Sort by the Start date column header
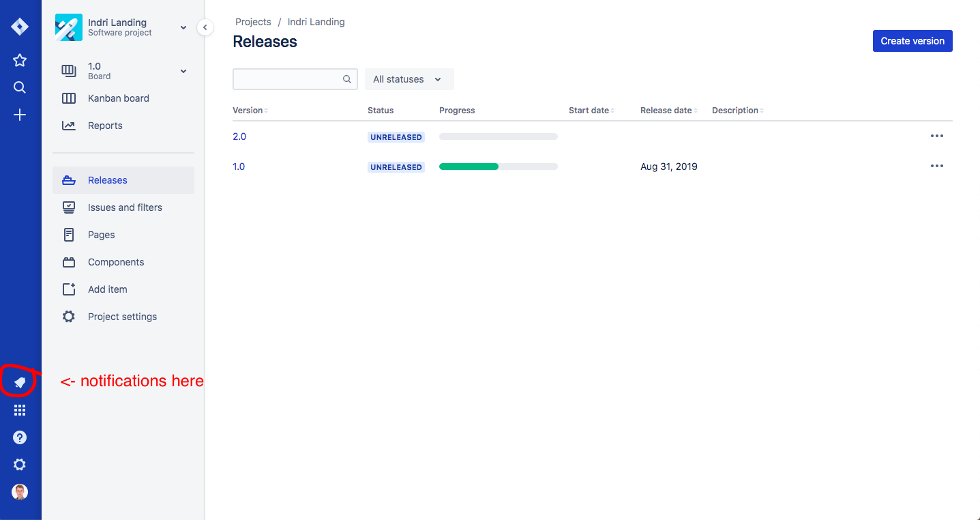This screenshot has height=520, width=980. tap(591, 111)
